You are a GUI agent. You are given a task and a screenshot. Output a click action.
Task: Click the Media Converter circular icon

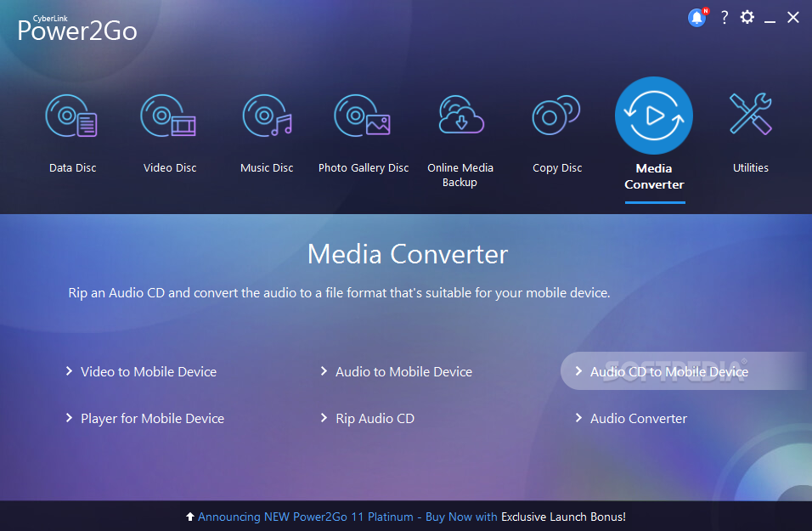[653, 116]
